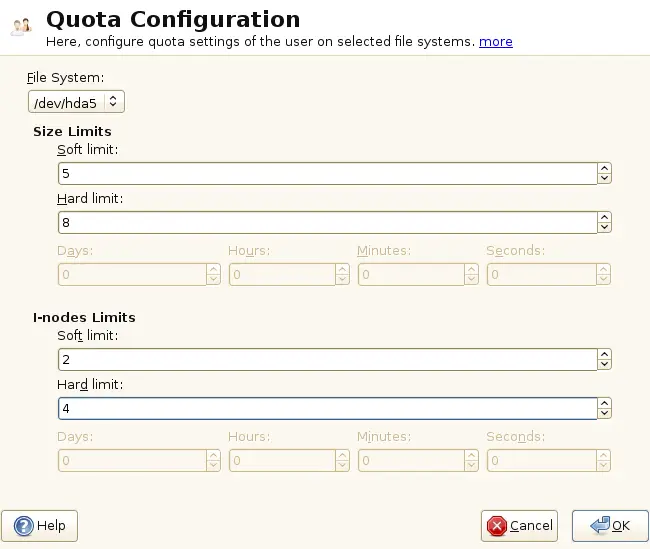Click the Size Limits Soft limit field

pos(327,174)
